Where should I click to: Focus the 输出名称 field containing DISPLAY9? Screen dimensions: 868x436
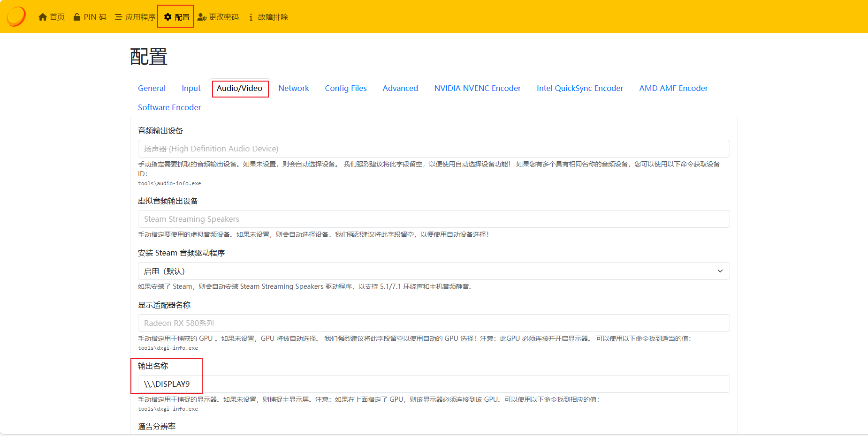tap(434, 384)
